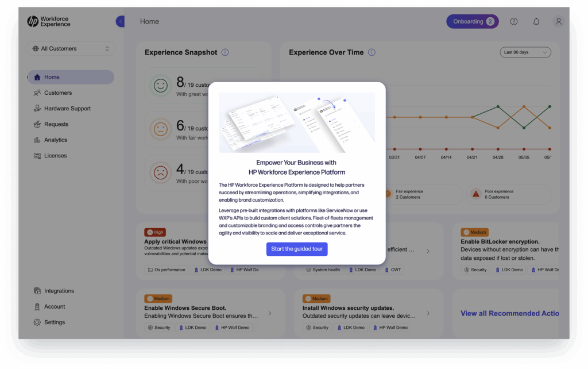Click Experience Over Time info icon
The height and width of the screenshot is (369, 588).
(x=372, y=52)
